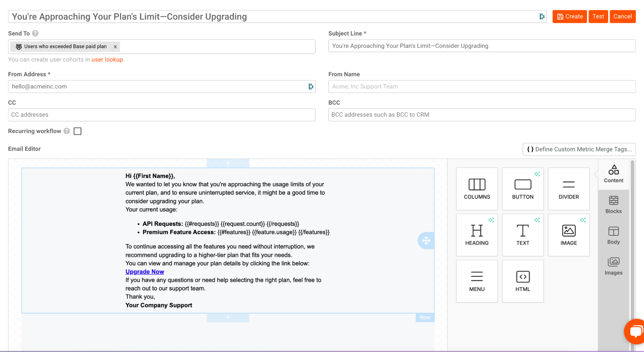
Task: Click the Create button
Action: (x=569, y=16)
